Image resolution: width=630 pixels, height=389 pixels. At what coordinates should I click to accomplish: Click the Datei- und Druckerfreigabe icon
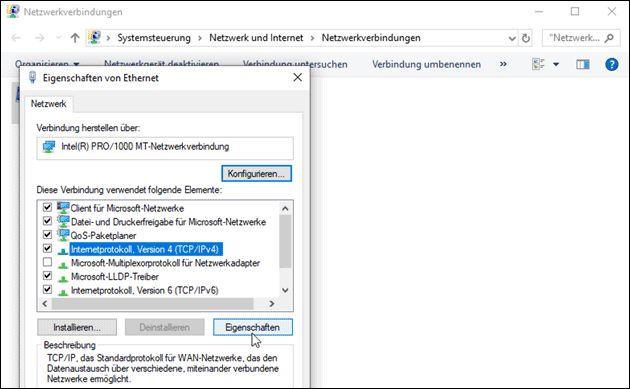point(63,221)
